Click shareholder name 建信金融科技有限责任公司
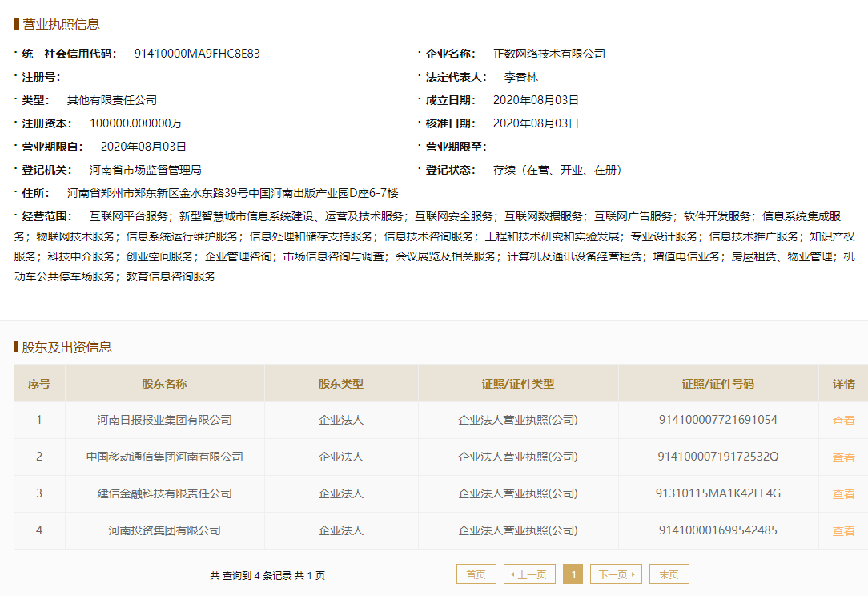Image resolution: width=868 pixels, height=596 pixels. (164, 493)
